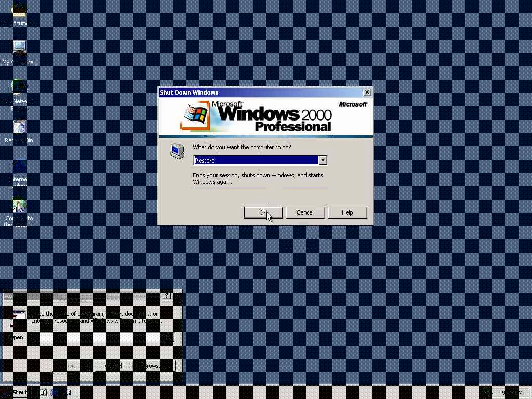This screenshot has height=399, width=532.
Task: Select the My Computer desktop icon
Action: [x=19, y=52]
